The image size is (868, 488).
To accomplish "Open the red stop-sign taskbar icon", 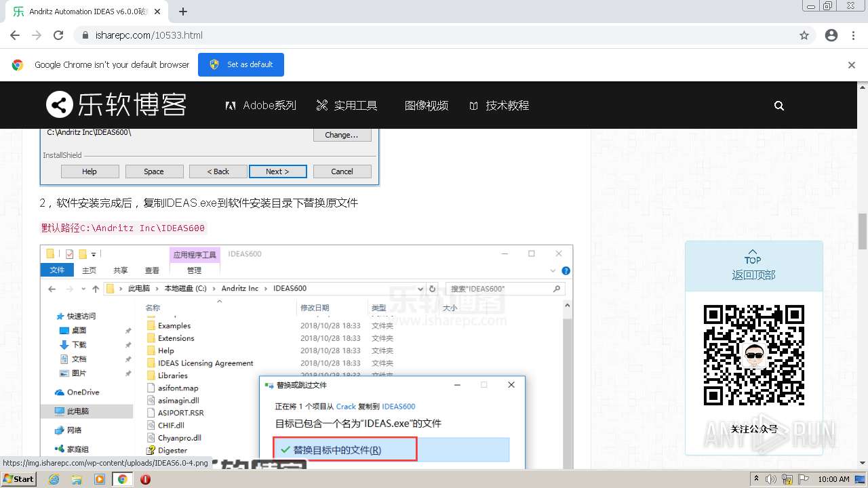I will [145, 479].
